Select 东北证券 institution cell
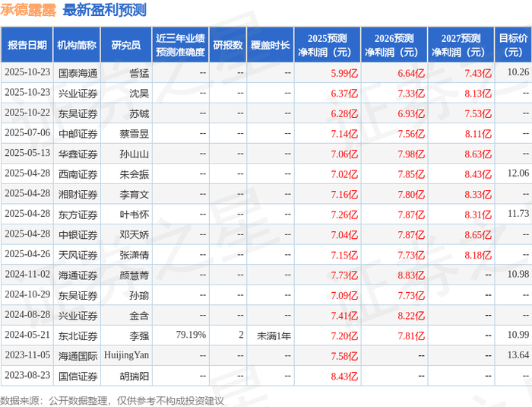Image resolution: width=532 pixels, height=407 pixels. point(78,335)
